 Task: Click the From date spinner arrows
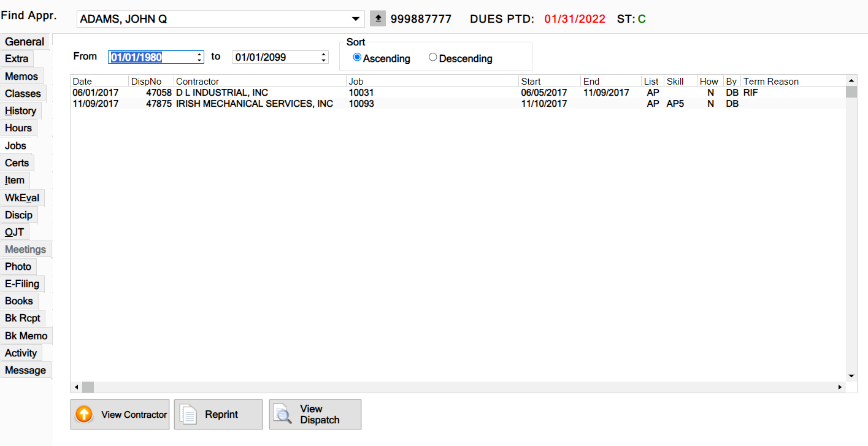click(199, 57)
